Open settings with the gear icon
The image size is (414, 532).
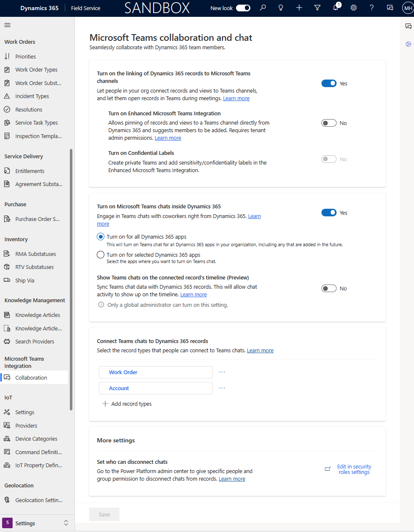[353, 8]
